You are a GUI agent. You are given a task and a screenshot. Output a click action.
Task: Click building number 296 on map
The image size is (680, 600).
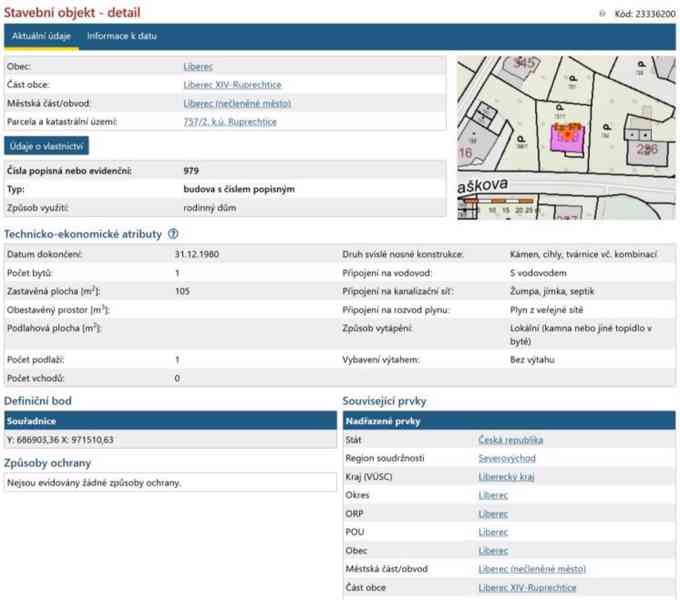coord(647,150)
